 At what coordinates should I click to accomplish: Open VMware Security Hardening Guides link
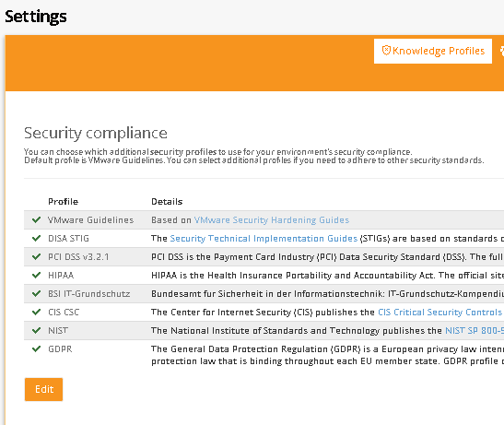(x=272, y=220)
